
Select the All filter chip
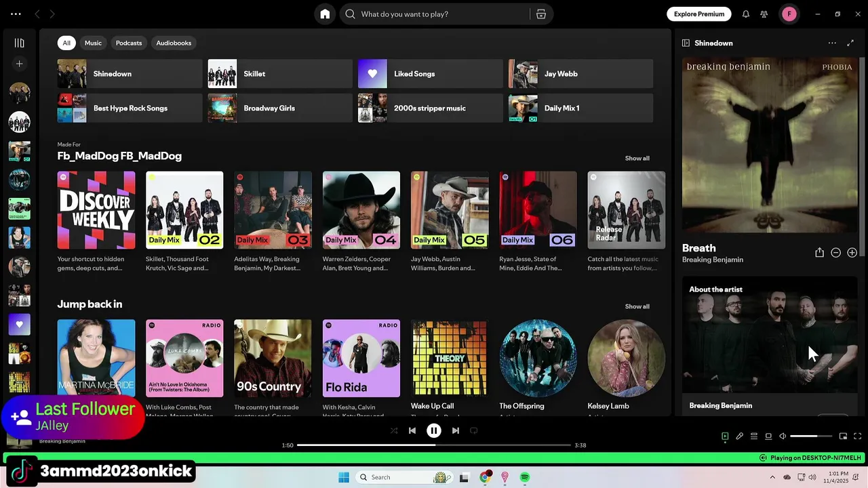point(66,43)
